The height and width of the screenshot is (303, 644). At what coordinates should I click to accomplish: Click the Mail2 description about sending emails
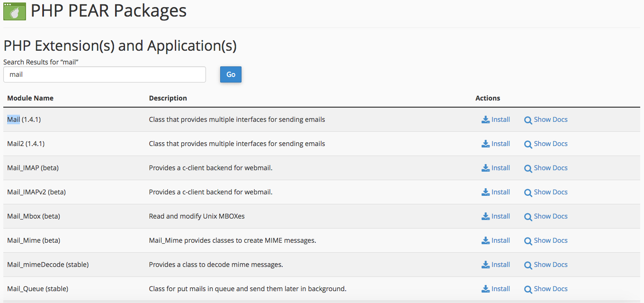(x=237, y=144)
